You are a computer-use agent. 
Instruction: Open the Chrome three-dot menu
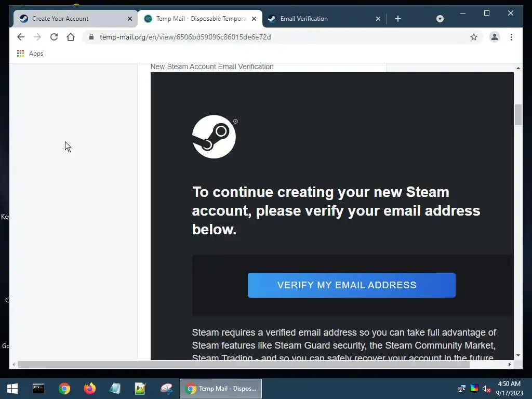click(511, 37)
